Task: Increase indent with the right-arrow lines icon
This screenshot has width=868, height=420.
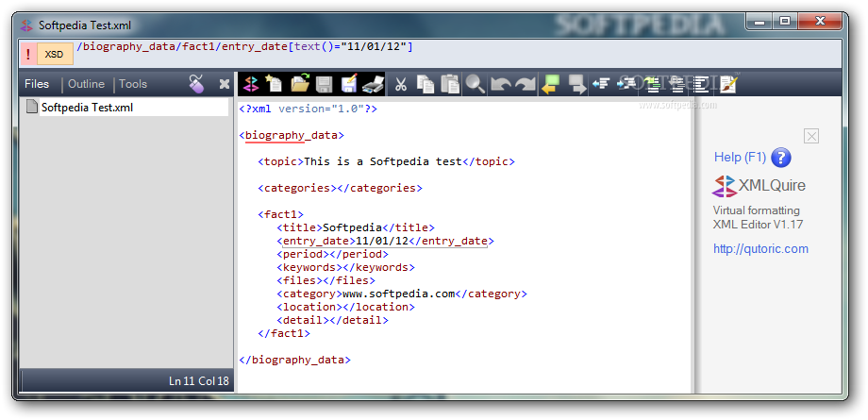Action: point(626,84)
